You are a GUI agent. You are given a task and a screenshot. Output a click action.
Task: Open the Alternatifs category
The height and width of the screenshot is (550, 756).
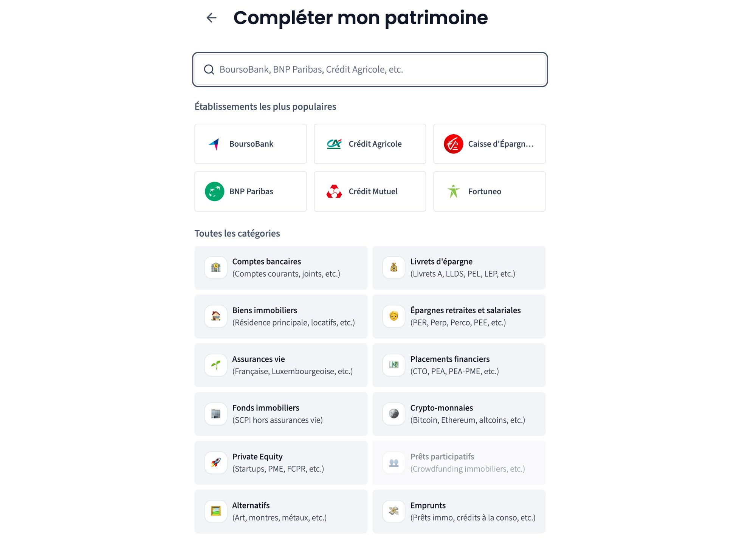[280, 511]
